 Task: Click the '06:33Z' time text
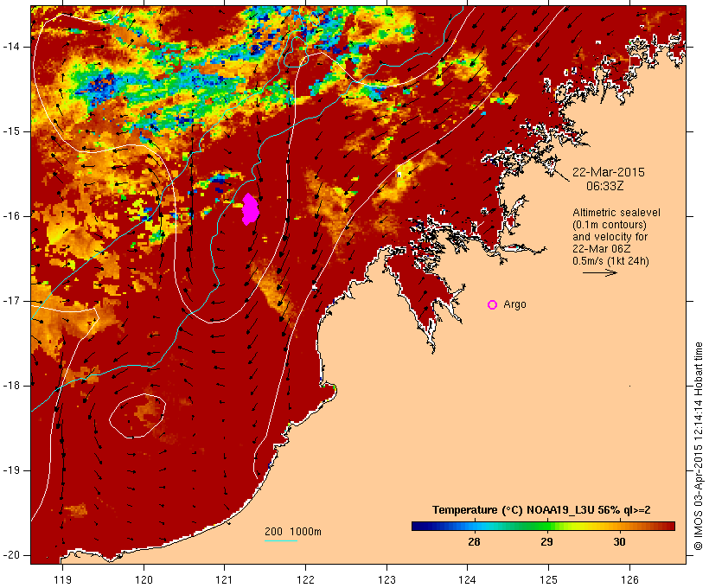604,186
